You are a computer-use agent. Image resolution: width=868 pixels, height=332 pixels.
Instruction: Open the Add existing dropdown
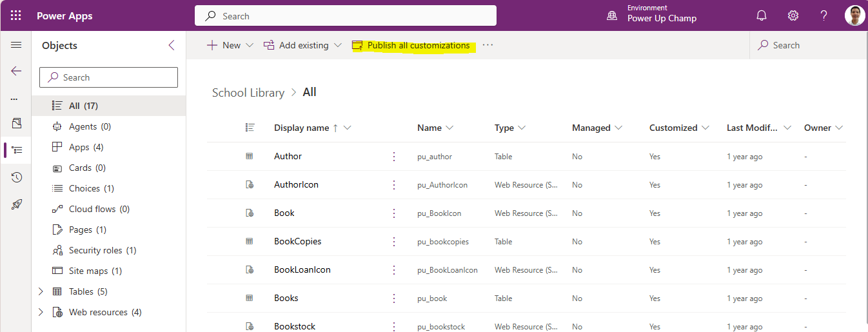pyautogui.click(x=302, y=45)
